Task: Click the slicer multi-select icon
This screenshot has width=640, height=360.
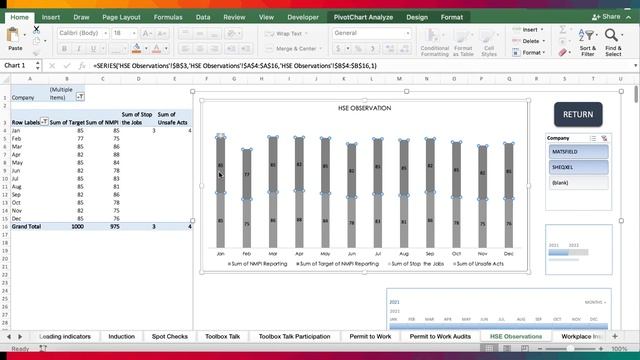Action: (x=593, y=138)
